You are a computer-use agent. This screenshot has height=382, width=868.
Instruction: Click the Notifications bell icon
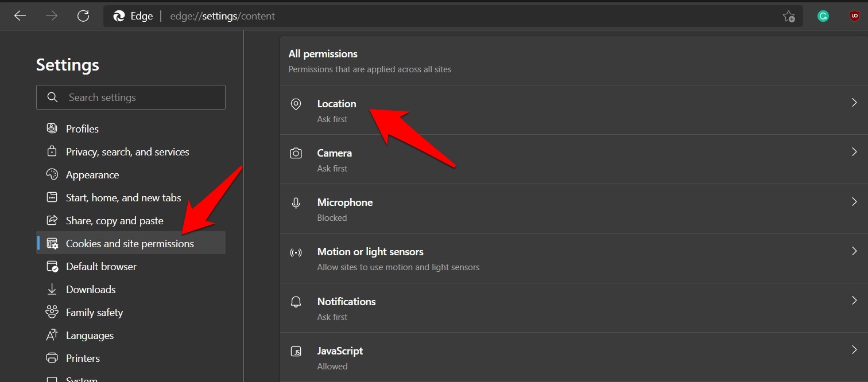pos(296,302)
